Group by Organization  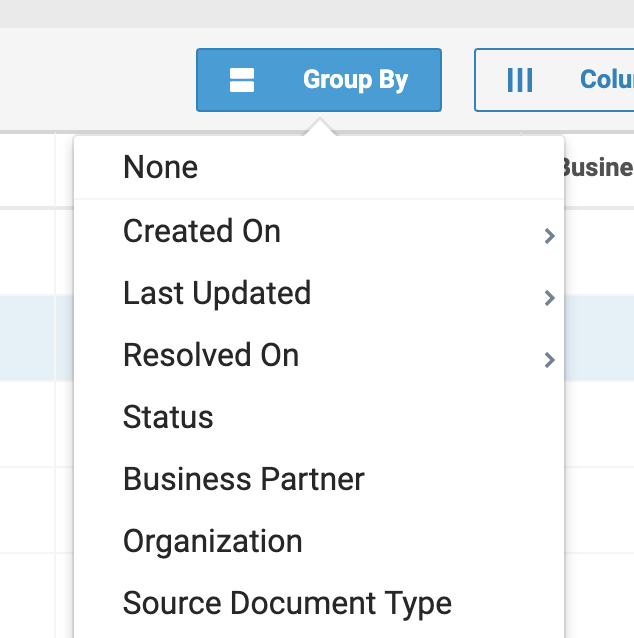tap(319, 541)
